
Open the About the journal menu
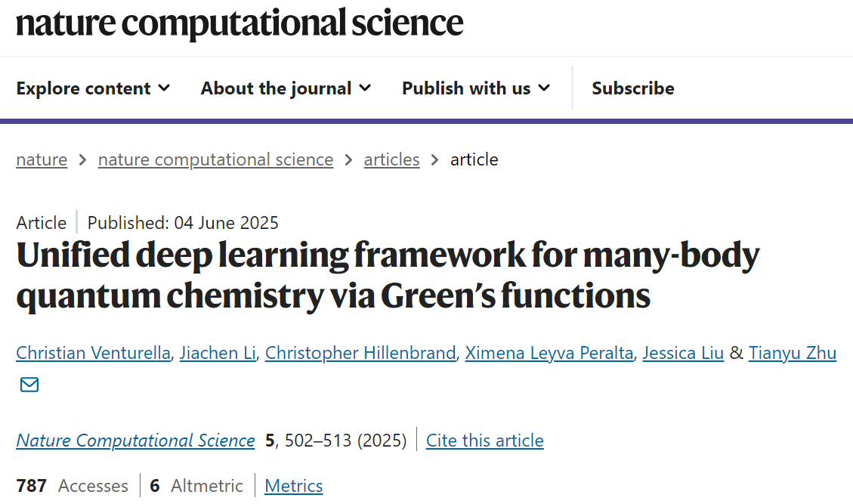(286, 88)
